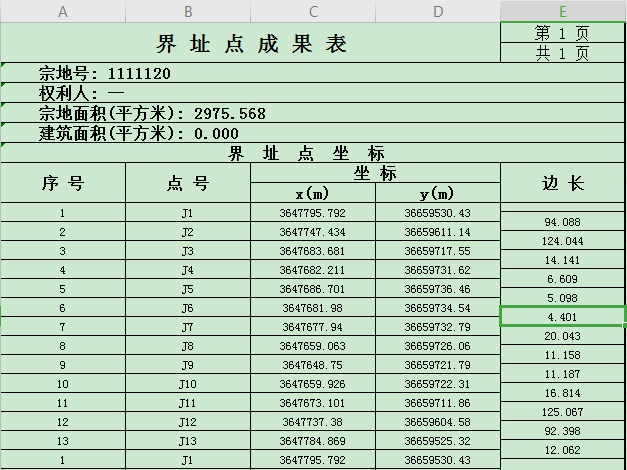Image resolution: width=627 pixels, height=470 pixels.
Task: Click point number cell J10
Action: [188, 384]
